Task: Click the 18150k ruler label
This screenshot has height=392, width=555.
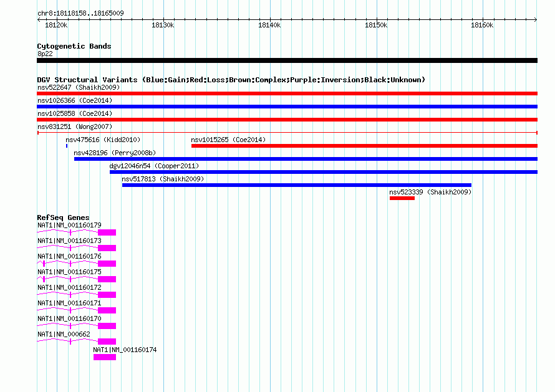Action: click(376, 25)
